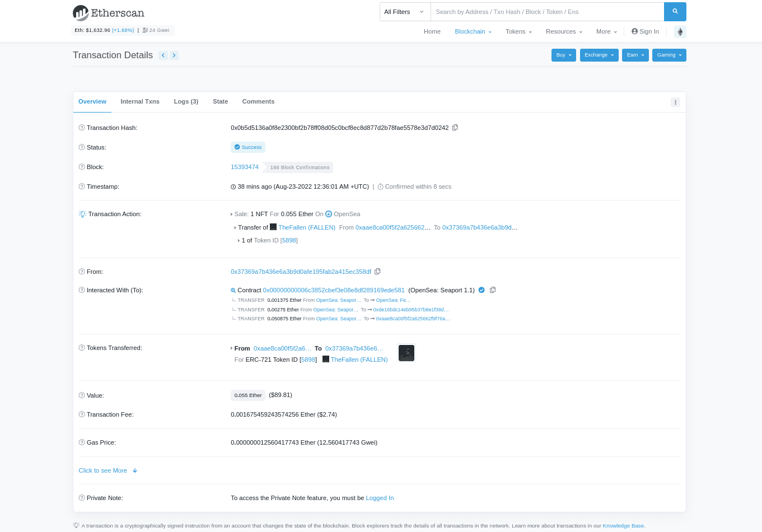The height and width of the screenshot is (532, 762).
Task: Open the Earn dropdown button
Action: (635, 55)
